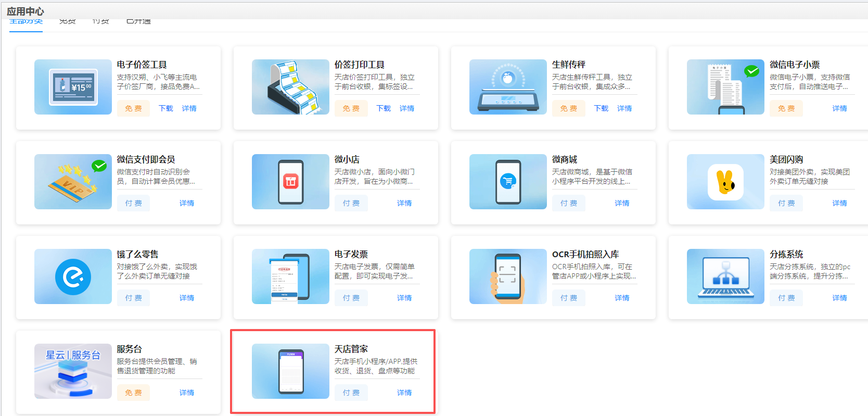The image size is (868, 416).
Task: Click the 微信支付即会员 title
Action: 146,159
